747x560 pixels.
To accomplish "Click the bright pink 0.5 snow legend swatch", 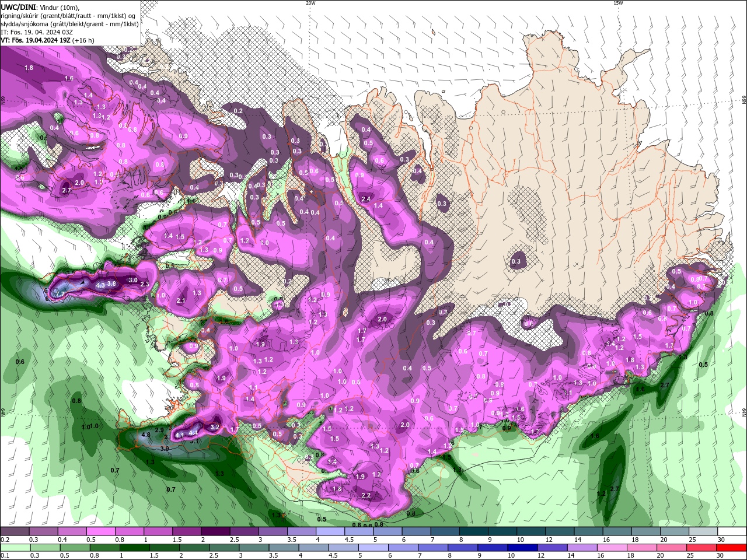I will pyautogui.click(x=100, y=531).
